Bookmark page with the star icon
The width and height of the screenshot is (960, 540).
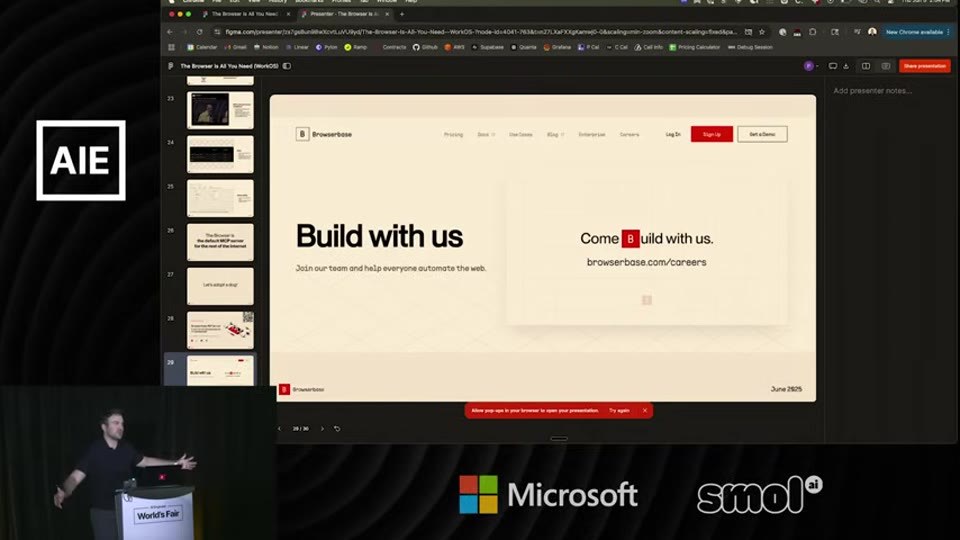coord(762,32)
